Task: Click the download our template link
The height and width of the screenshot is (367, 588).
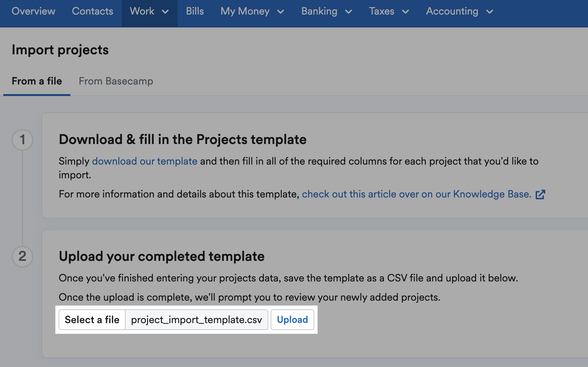Action: tap(145, 161)
